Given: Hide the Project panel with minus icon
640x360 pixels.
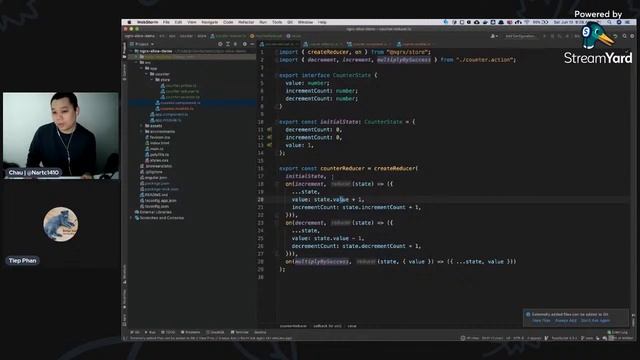Looking at the screenshot, I should click(x=252, y=44).
